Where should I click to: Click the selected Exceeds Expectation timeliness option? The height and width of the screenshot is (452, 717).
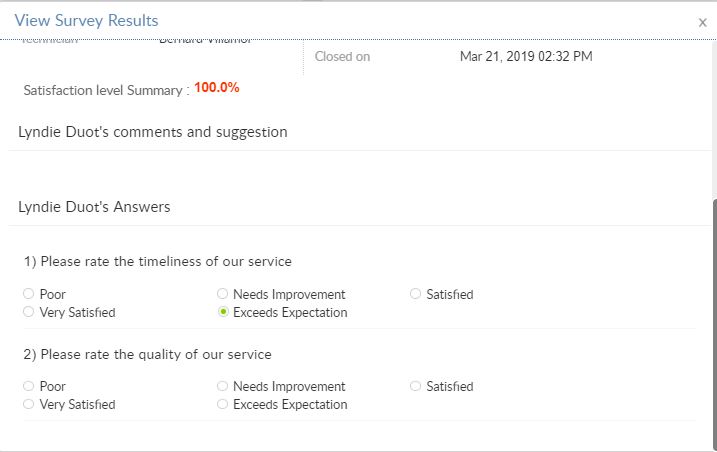[223, 313]
